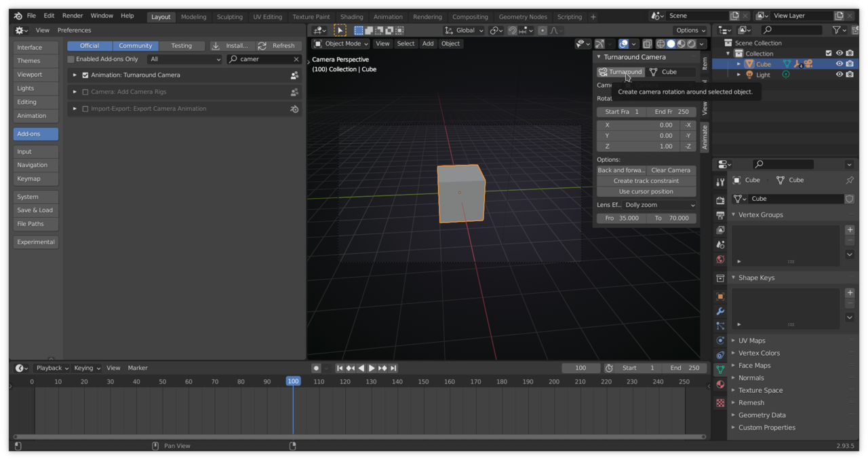
Task: Add a new shape key
Action: click(x=850, y=293)
